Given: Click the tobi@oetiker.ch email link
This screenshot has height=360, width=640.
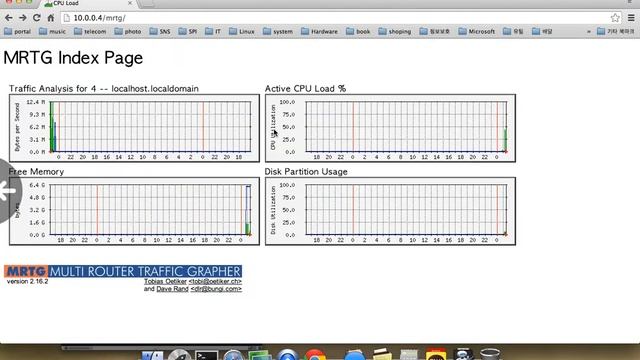Looking at the screenshot, I should click(215, 281).
